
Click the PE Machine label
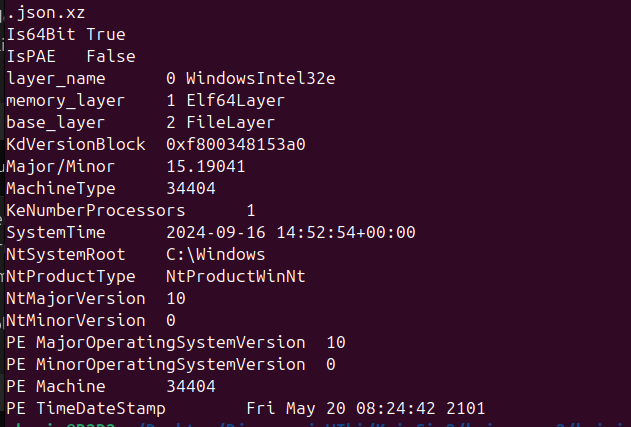point(56,386)
